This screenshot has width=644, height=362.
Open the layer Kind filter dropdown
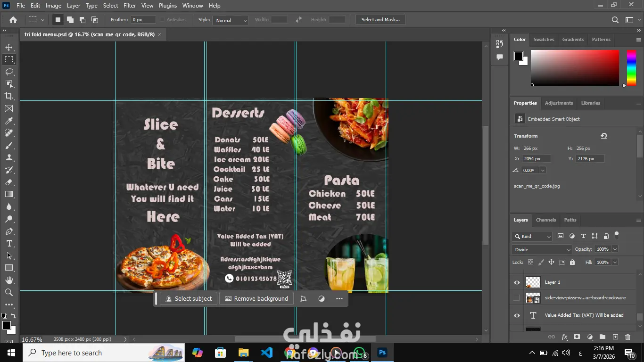tap(532, 236)
